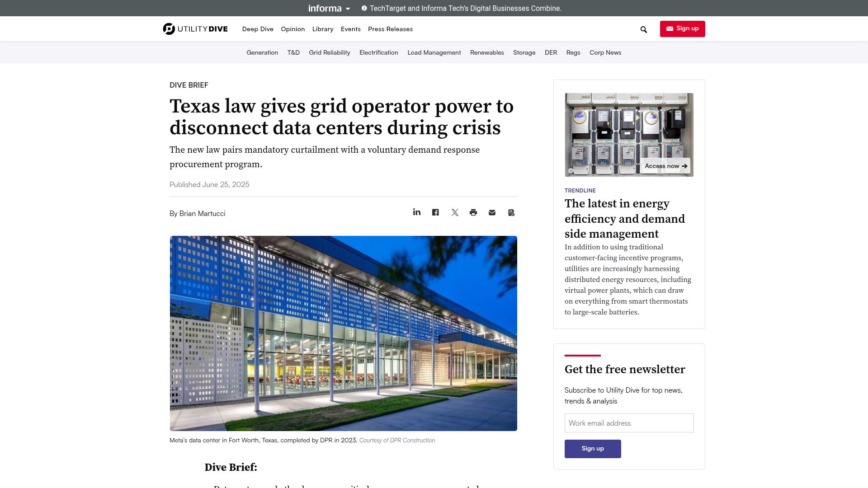The width and height of the screenshot is (868, 488).
Task: Click the Get the free newsletter heading
Action: click(x=625, y=369)
